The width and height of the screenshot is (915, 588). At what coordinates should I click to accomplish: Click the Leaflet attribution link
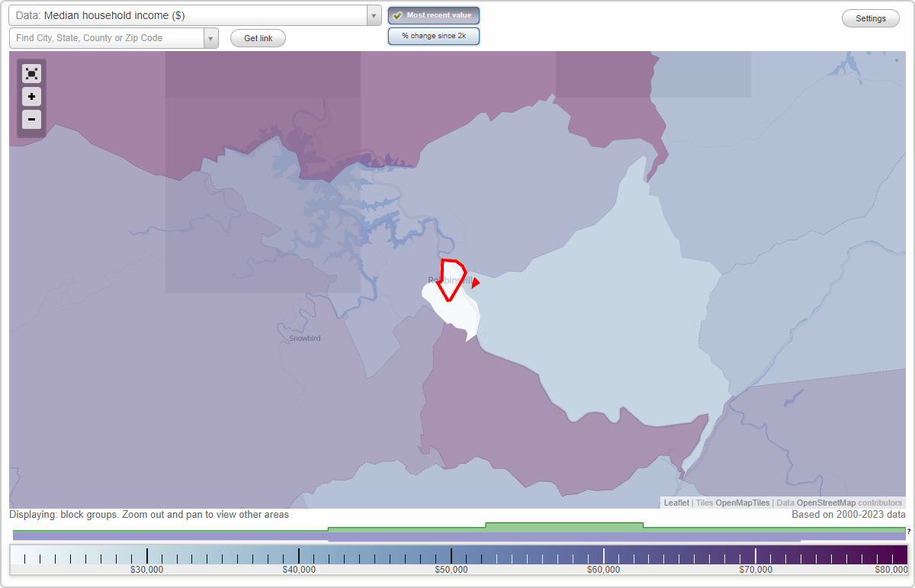pos(676,503)
